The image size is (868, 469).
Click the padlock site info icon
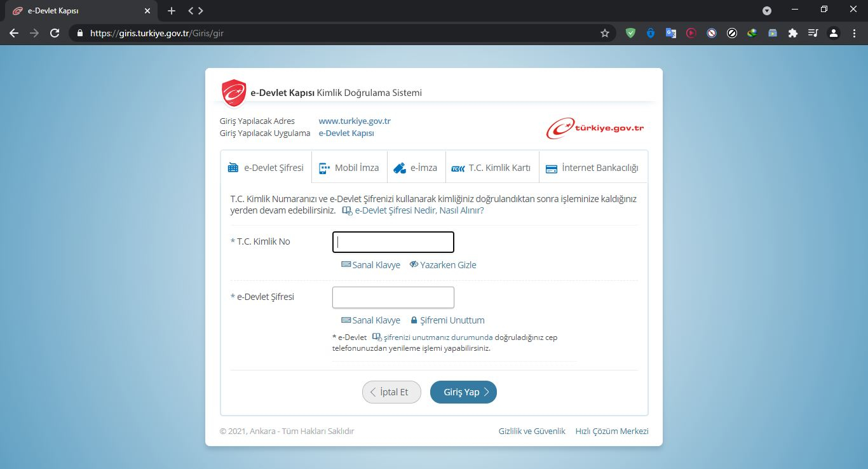coord(80,33)
